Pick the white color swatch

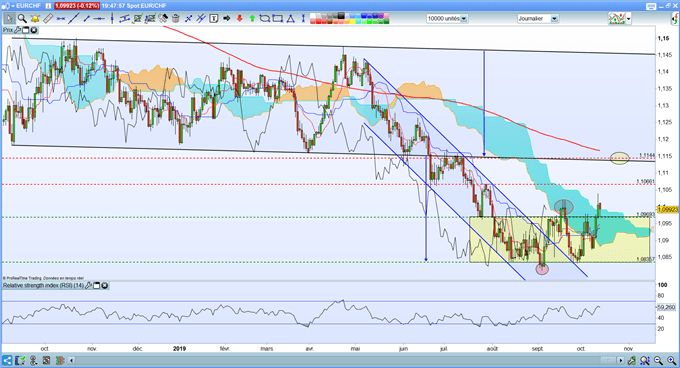(313, 16)
